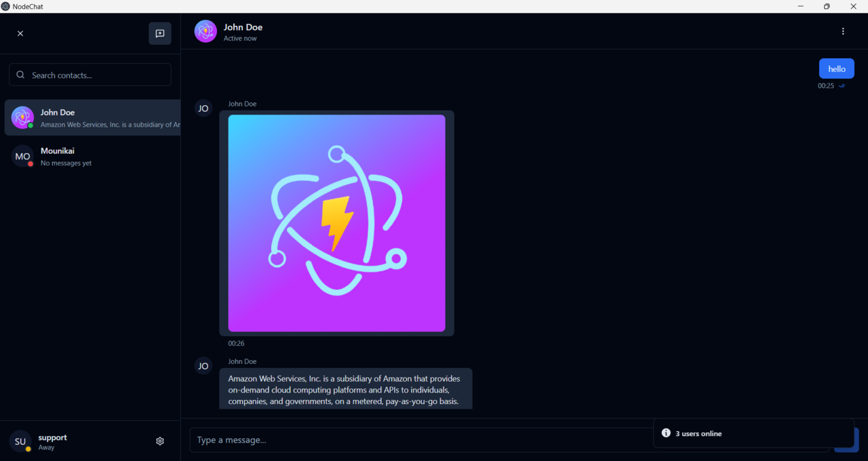The height and width of the screenshot is (461, 868).
Task: Click the John Doe name in header
Action: click(x=243, y=27)
